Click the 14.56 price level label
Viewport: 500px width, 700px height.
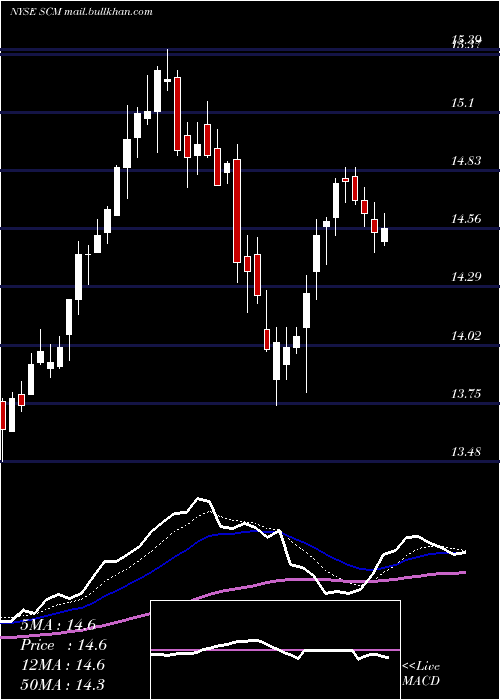point(466,219)
